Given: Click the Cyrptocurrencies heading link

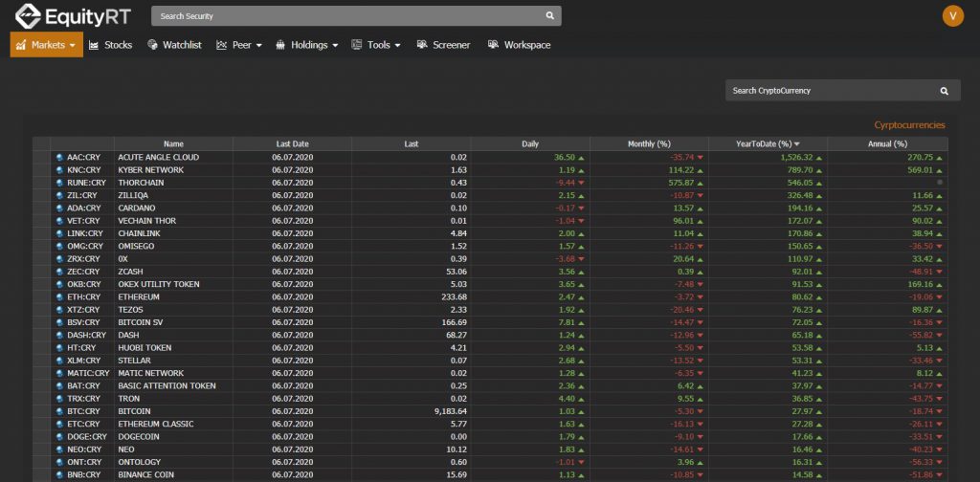Looking at the screenshot, I should [909, 125].
